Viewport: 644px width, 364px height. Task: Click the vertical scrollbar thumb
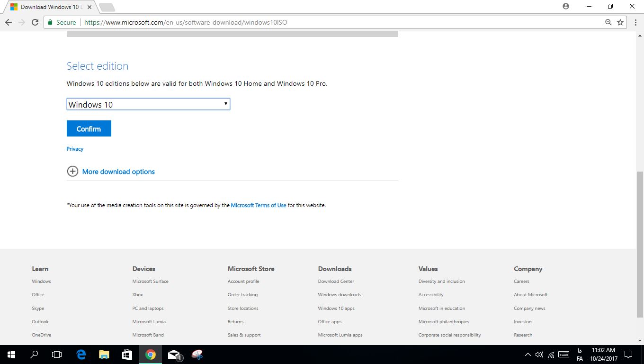pyautogui.click(x=640, y=244)
